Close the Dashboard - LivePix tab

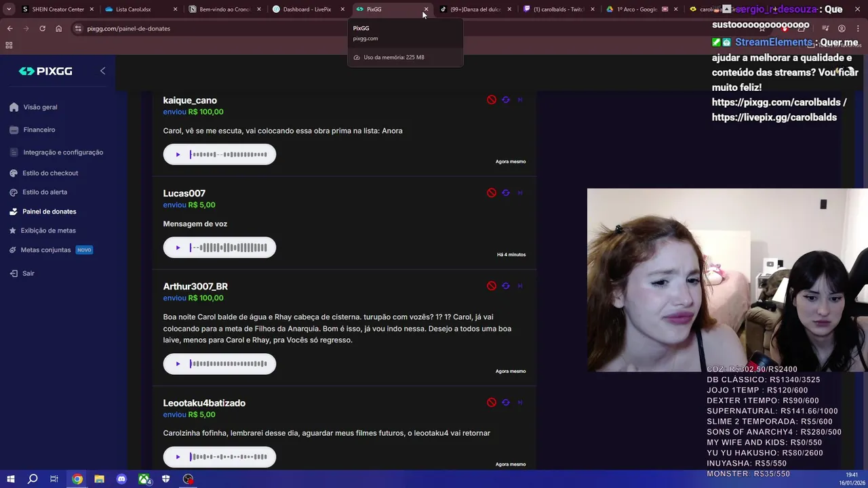point(342,9)
